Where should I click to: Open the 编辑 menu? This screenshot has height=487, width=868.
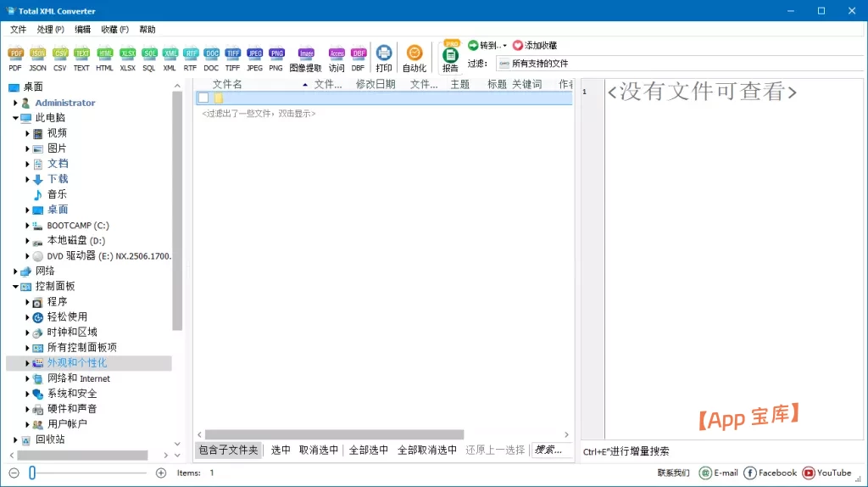click(x=82, y=30)
